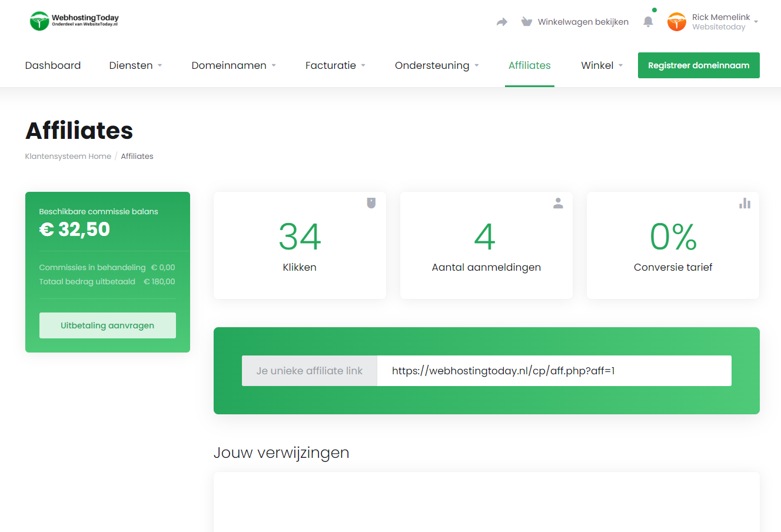Viewport: 781px width, 532px height.
Task: Click the WebhostingToday logo
Action: (x=74, y=21)
